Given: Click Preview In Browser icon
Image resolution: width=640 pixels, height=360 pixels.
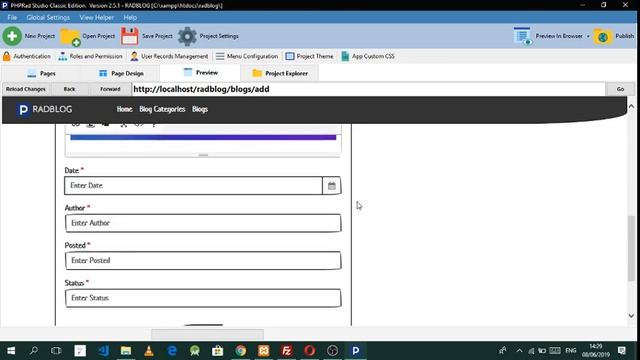Looking at the screenshot, I should coord(522,36).
